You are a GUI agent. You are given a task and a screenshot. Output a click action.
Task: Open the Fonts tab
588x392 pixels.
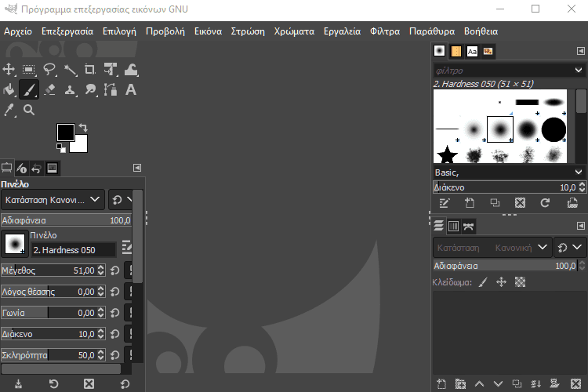472,51
